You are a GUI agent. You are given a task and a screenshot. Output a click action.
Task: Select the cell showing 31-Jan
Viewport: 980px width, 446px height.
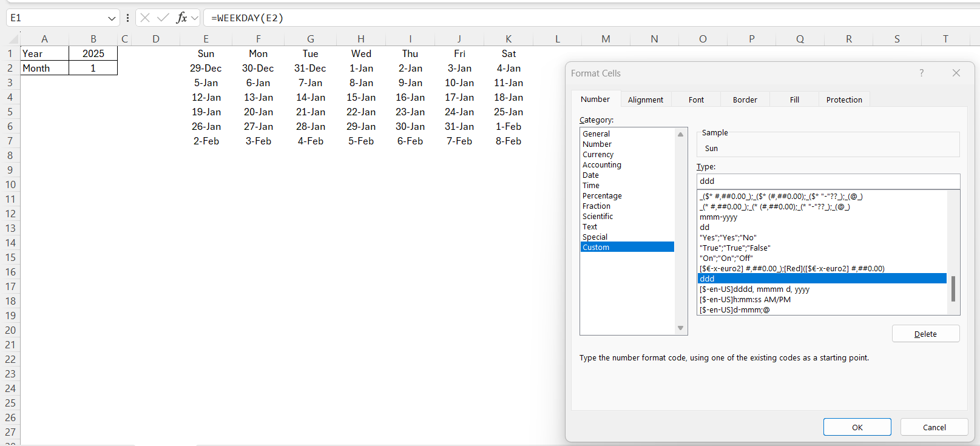459,126
